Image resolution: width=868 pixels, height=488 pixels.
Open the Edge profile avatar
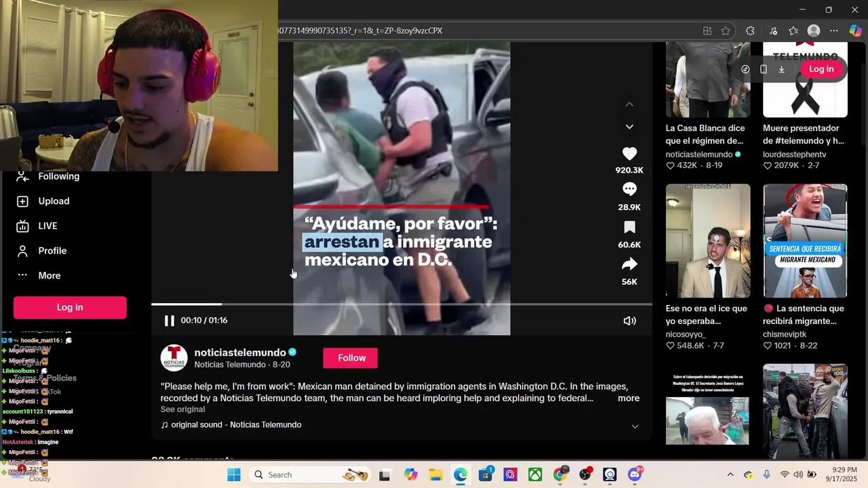(814, 30)
